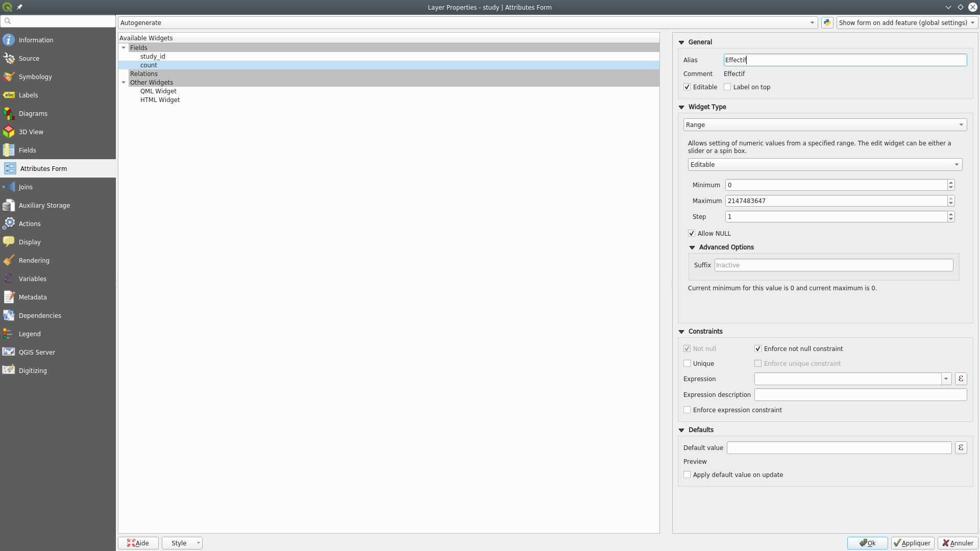Click the Ok button
This screenshot has height=551, width=980.
click(x=867, y=543)
